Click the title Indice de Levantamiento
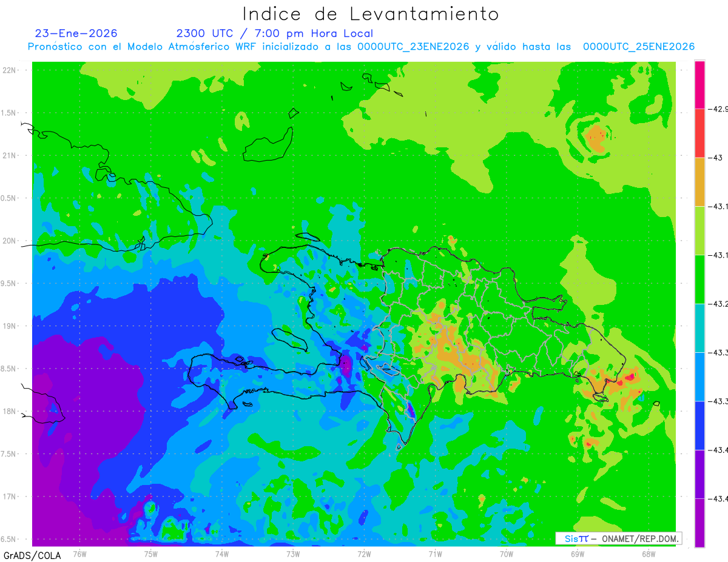728x562 pixels. click(x=371, y=13)
